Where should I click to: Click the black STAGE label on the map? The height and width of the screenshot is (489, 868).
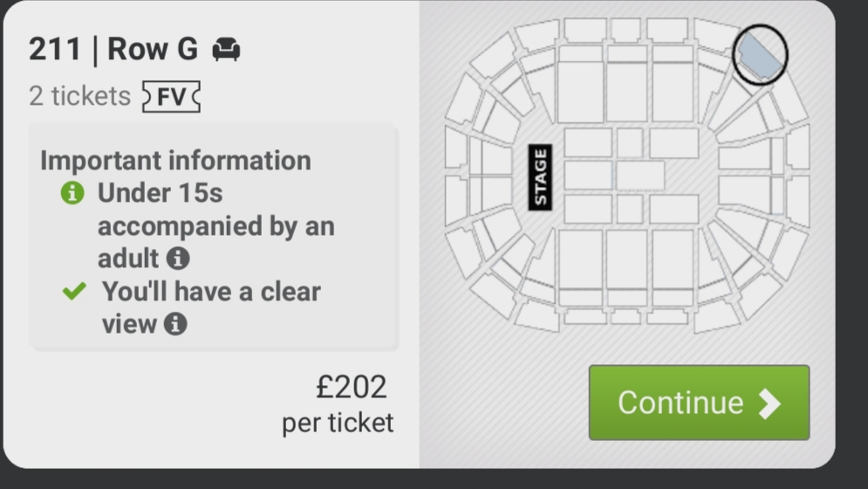540,177
